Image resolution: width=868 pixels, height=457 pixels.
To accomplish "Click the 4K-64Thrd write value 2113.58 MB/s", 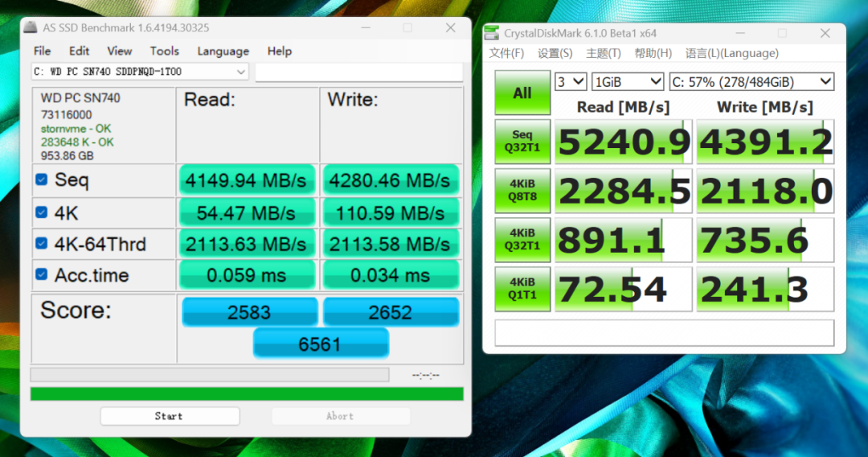I will [391, 244].
